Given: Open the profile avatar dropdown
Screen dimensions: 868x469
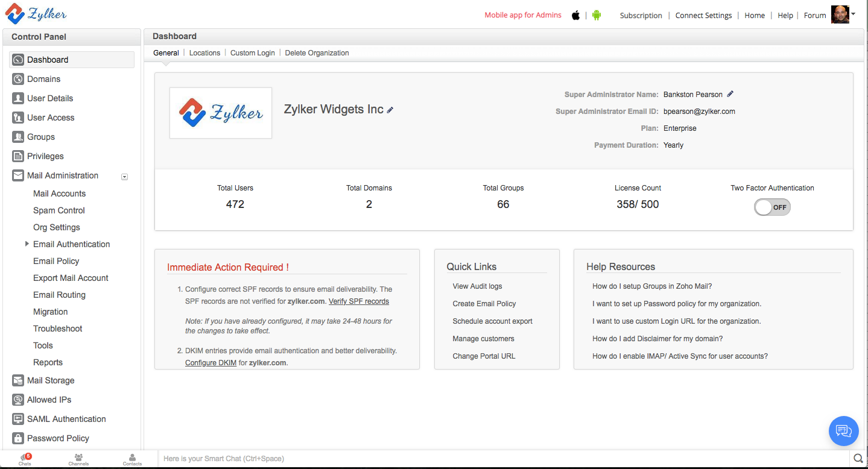Looking at the screenshot, I should tap(843, 15).
